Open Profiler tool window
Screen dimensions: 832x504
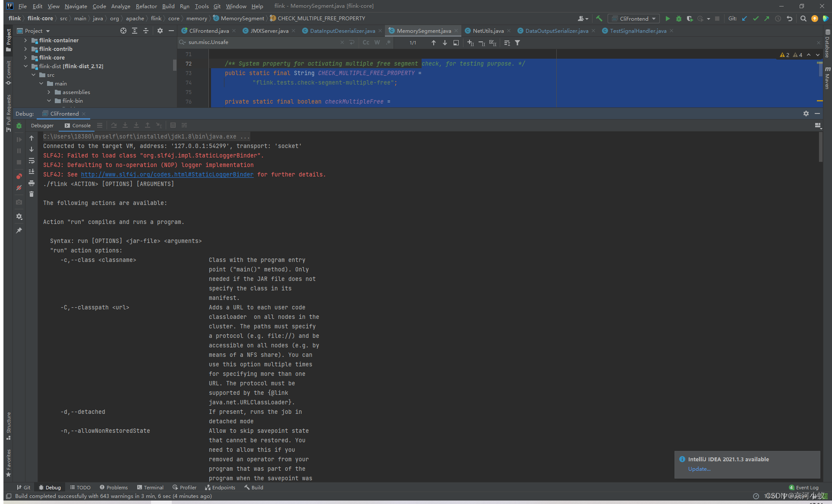pos(184,488)
